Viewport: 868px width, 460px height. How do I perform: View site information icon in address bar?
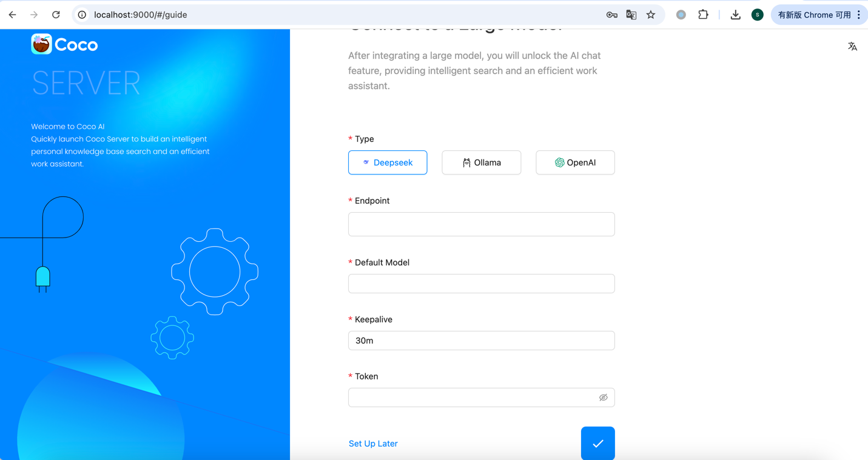click(82, 15)
